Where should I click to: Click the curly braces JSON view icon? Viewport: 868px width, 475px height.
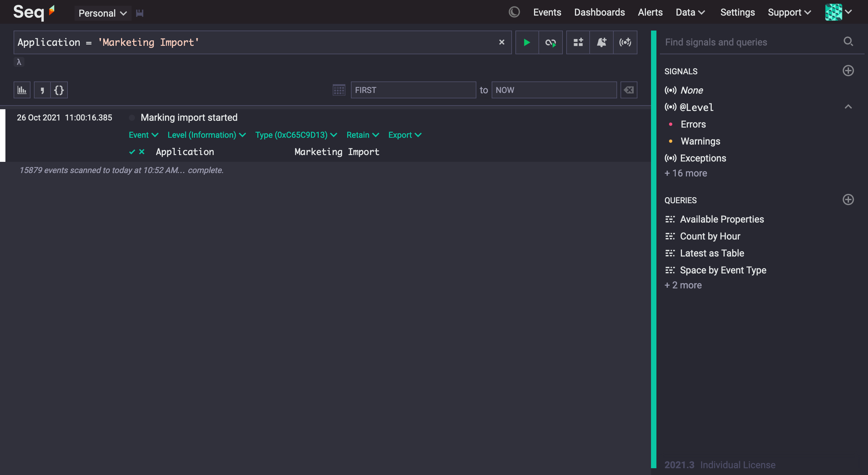[59, 90]
